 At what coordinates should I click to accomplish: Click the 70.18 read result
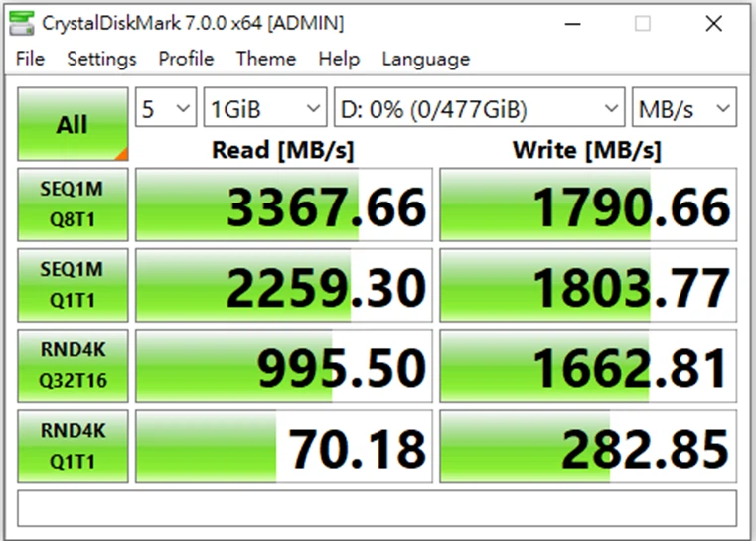pos(284,446)
